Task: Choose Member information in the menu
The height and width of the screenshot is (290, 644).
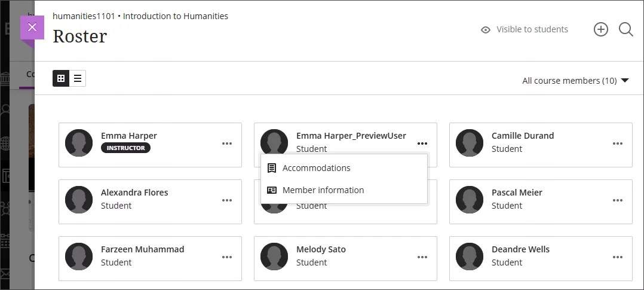Action: pos(323,190)
